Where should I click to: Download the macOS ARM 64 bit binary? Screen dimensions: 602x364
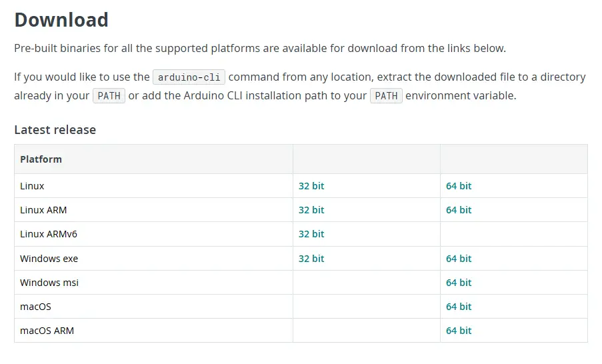[459, 331]
